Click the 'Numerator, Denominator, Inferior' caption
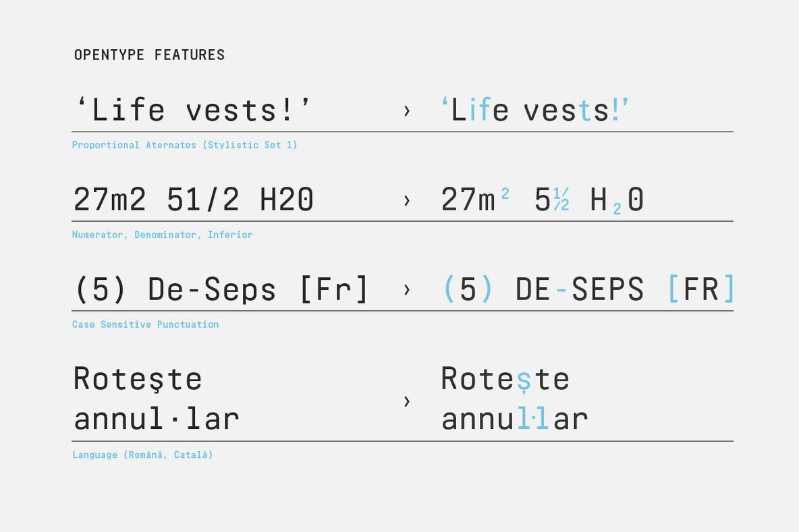Screen dimensions: 799x532 coord(162,235)
